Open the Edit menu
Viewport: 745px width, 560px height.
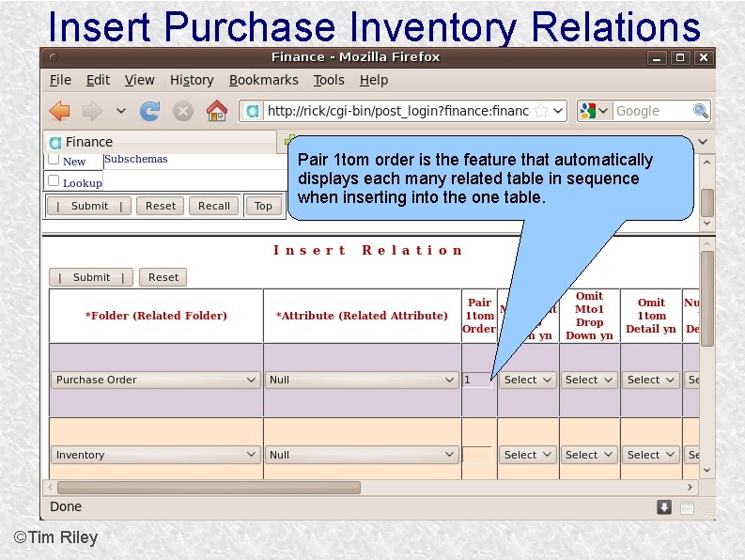[x=98, y=80]
